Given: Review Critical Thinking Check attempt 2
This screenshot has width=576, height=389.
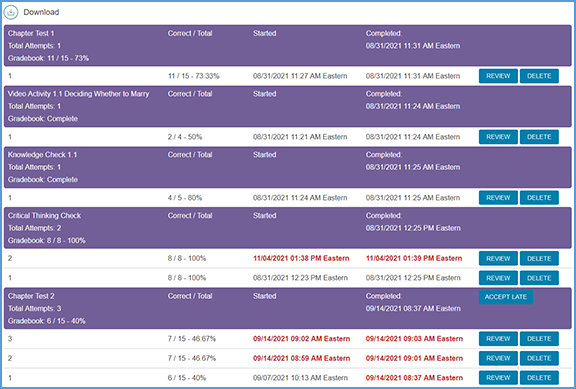Looking at the screenshot, I should (x=498, y=258).
